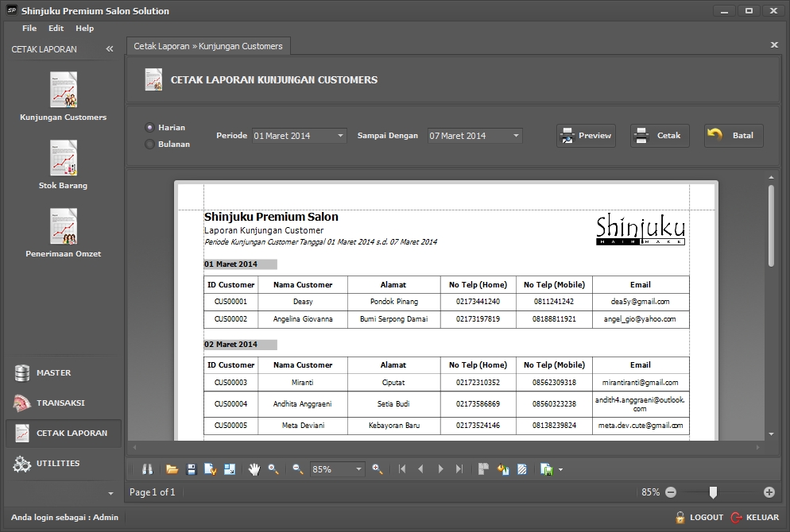Expand the 85% zoom level dropdown
This screenshot has height=532, width=790.
tap(359, 469)
